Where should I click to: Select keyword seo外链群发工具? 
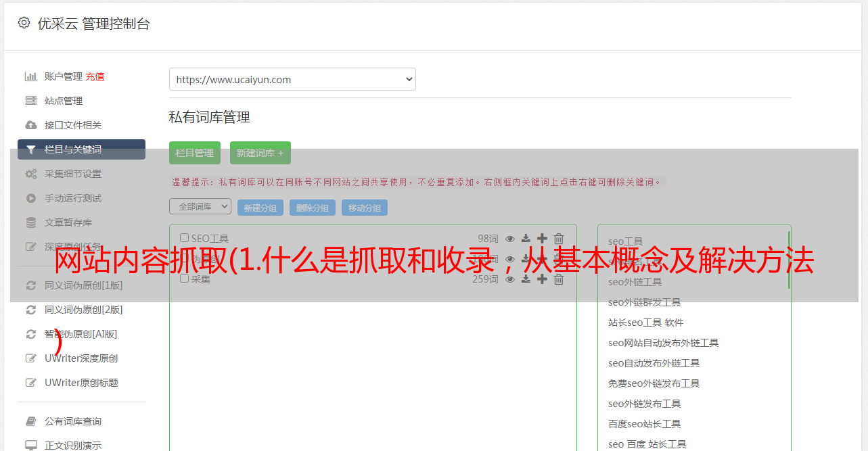645,302
